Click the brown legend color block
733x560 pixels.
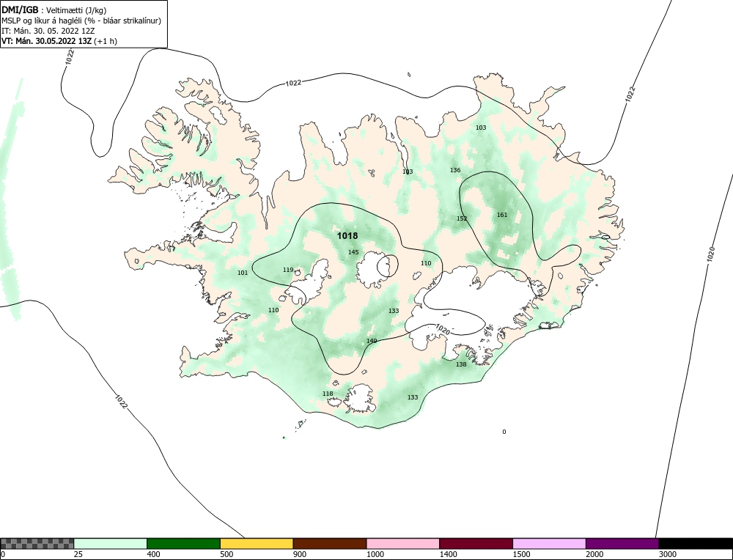pyautogui.click(x=330, y=544)
